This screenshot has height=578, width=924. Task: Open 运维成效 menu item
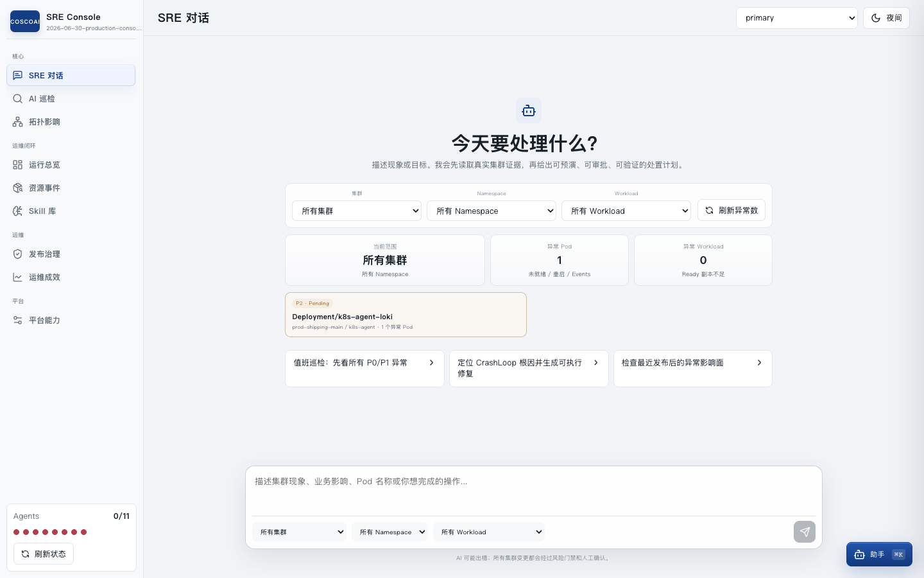click(71, 277)
